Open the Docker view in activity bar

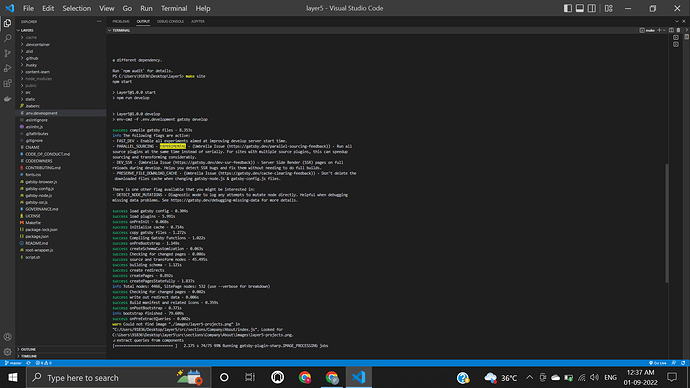[x=7, y=99]
